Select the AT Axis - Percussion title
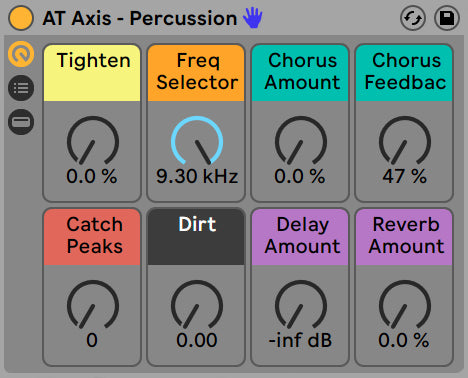This screenshot has width=468, height=378. click(140, 18)
